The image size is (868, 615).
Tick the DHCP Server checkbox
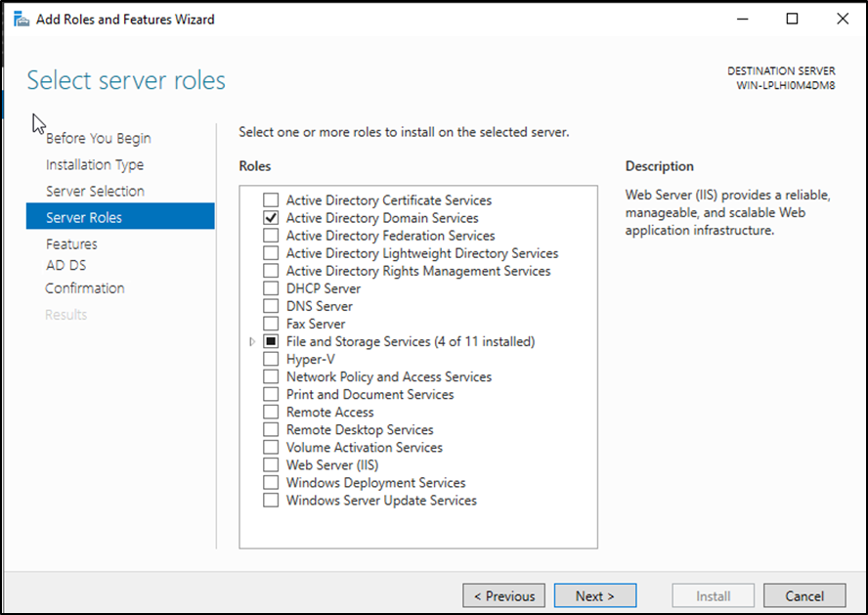271,288
